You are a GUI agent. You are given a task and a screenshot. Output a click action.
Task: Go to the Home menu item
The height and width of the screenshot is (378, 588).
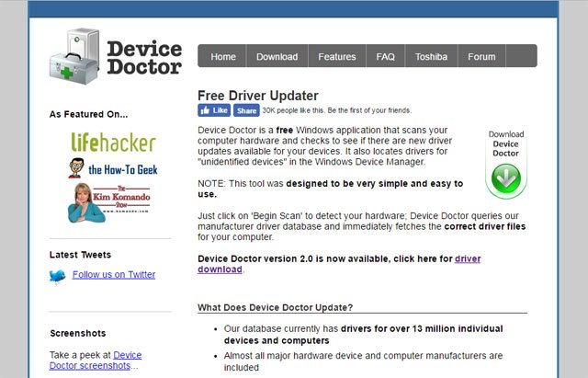pyautogui.click(x=223, y=57)
